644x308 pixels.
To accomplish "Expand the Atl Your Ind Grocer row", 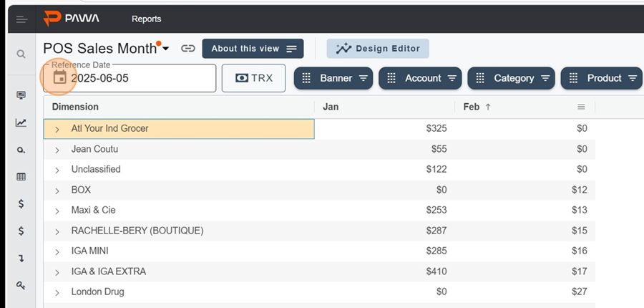I will (57, 129).
